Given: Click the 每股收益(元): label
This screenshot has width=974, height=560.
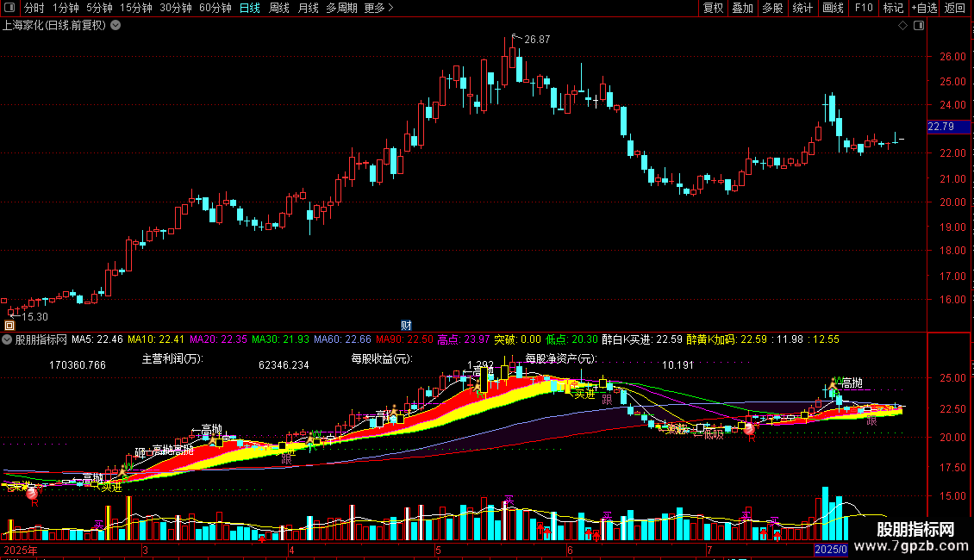Looking at the screenshot, I should point(382,359).
